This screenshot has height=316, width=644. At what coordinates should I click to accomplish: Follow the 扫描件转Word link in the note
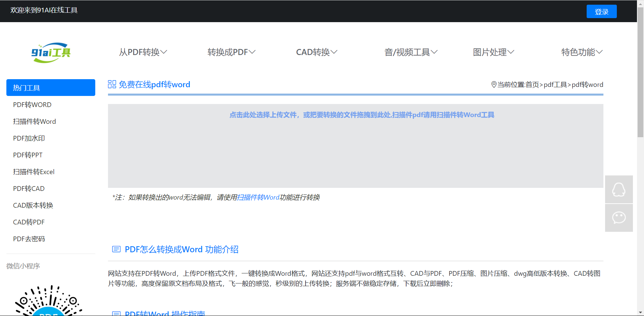pos(258,197)
